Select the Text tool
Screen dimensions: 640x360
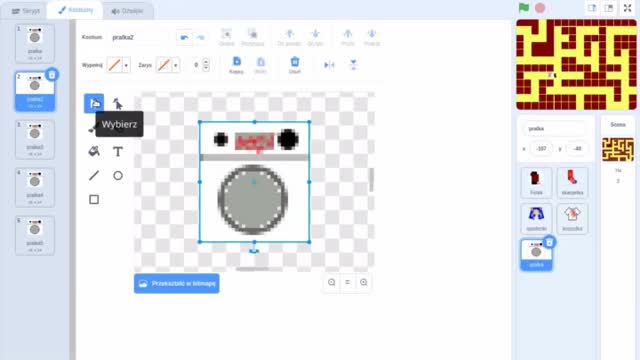tap(118, 151)
